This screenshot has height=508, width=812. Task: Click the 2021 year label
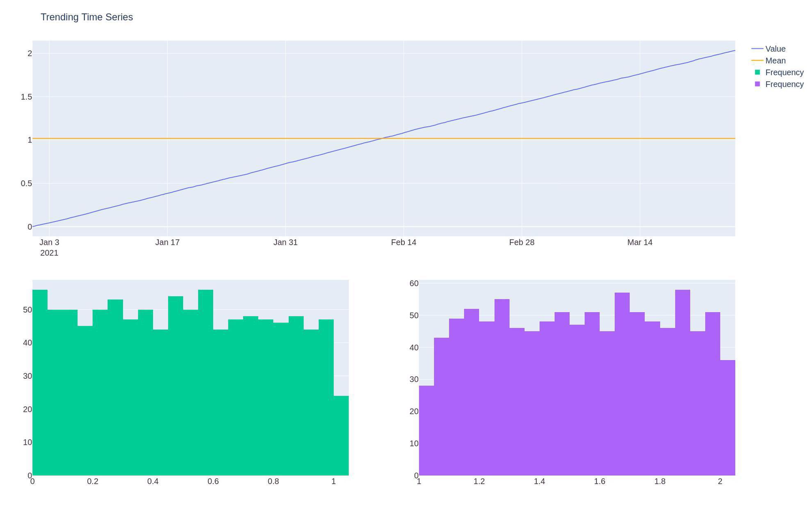(x=50, y=253)
